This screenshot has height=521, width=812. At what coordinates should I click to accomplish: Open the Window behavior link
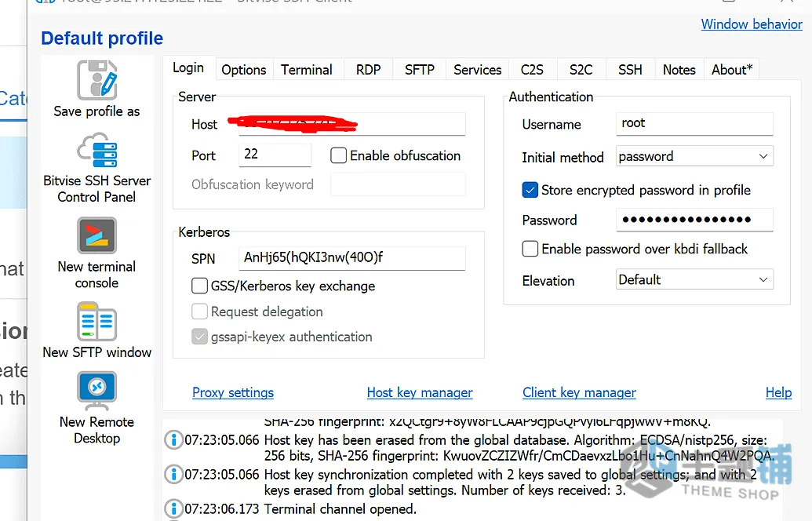pos(752,24)
